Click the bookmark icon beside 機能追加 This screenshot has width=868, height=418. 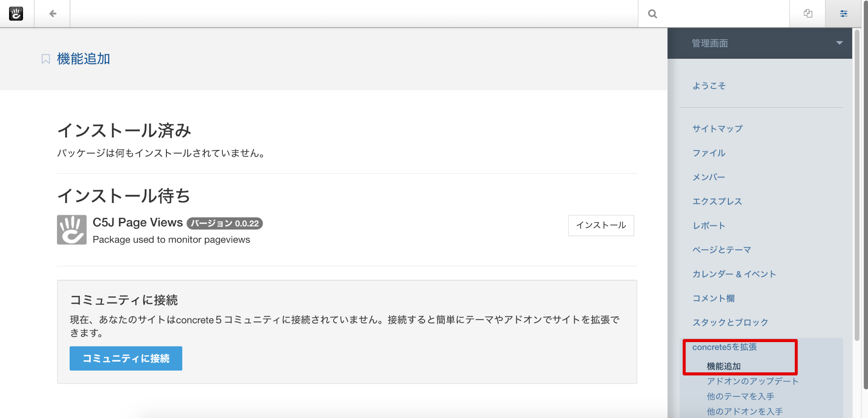(x=46, y=59)
